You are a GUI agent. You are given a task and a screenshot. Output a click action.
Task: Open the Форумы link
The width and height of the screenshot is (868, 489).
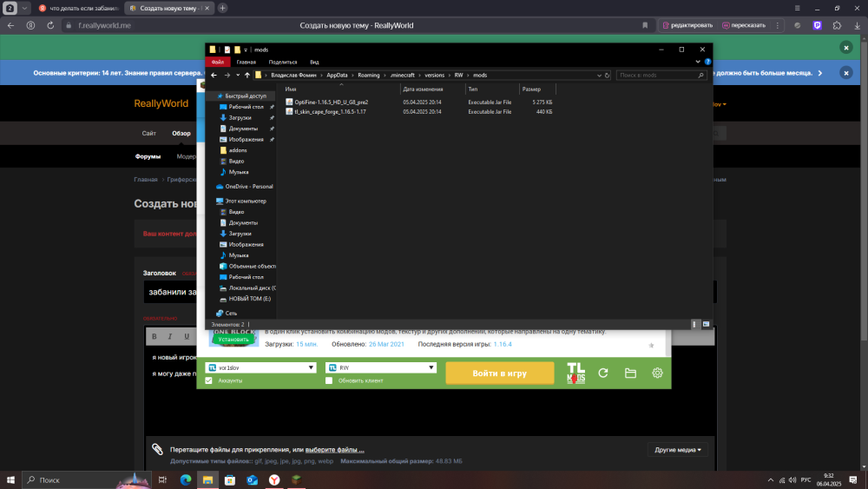pos(148,156)
